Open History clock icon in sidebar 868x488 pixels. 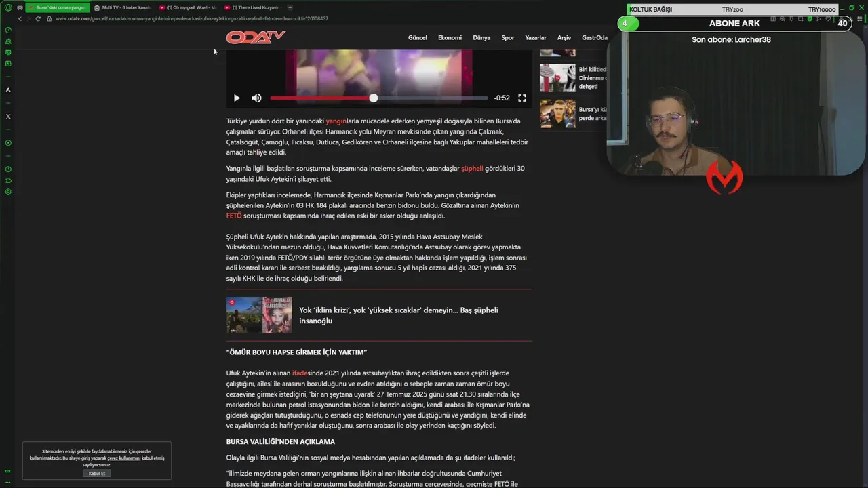click(8, 169)
